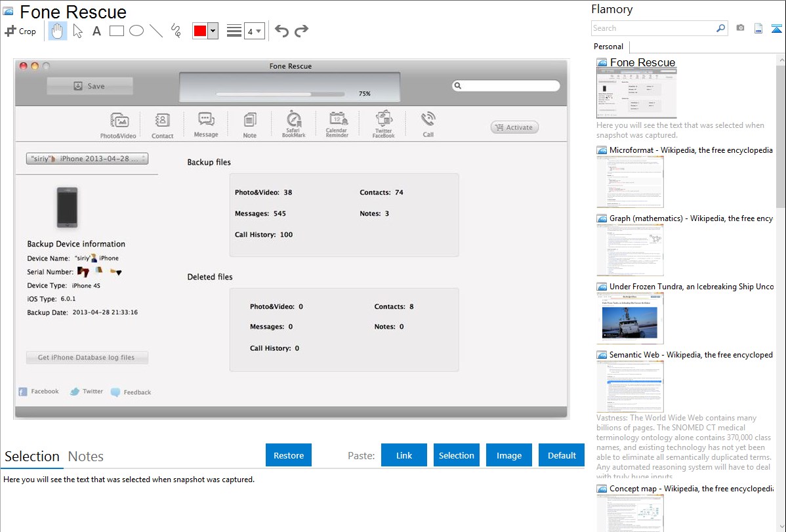Click the Flamory icon beside Fone Rescue title
Image resolution: width=786 pixels, height=532 pixels.
pos(9,11)
